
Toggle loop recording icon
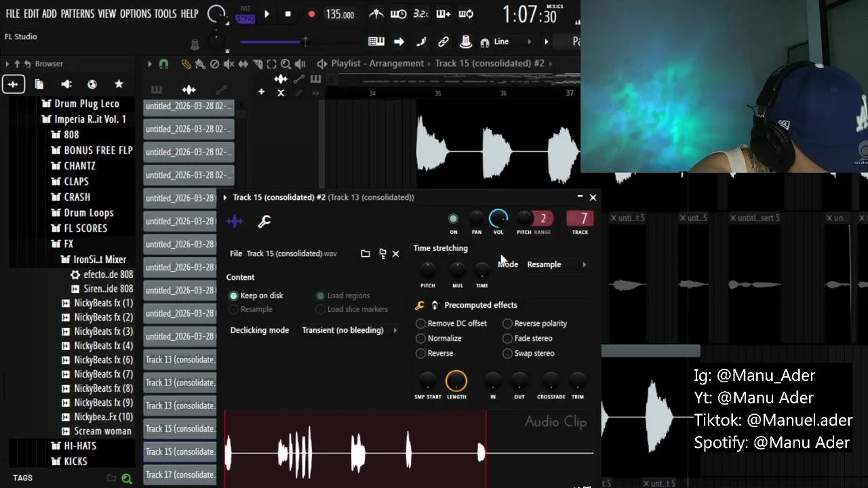point(466,14)
